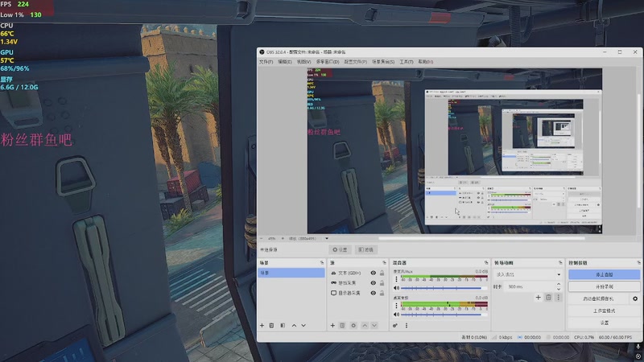Viewport: 644px width, 362px height.
Task: Open scene filters icon in the Scenes dock
Action: tap(283, 326)
